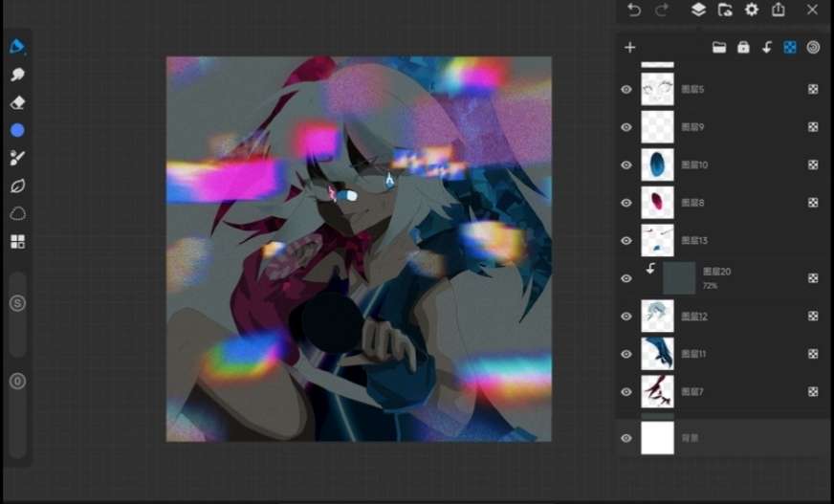834x504 pixels.
Task: Click the 图层13 layer name
Action: [694, 240]
